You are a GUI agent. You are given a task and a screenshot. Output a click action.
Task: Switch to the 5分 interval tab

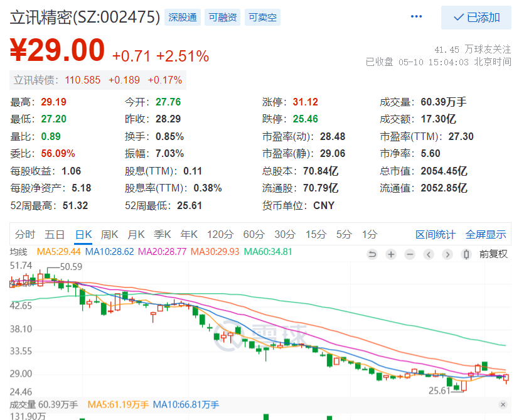point(344,235)
